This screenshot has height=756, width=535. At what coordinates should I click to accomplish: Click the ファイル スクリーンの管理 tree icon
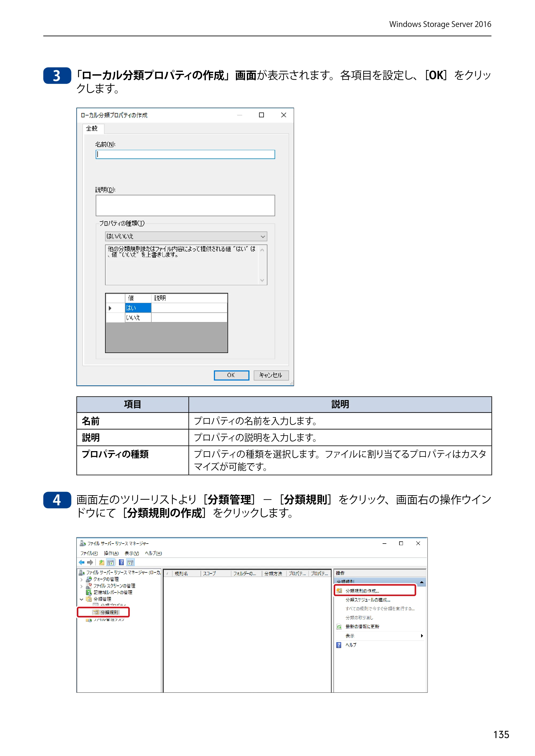click(88, 586)
